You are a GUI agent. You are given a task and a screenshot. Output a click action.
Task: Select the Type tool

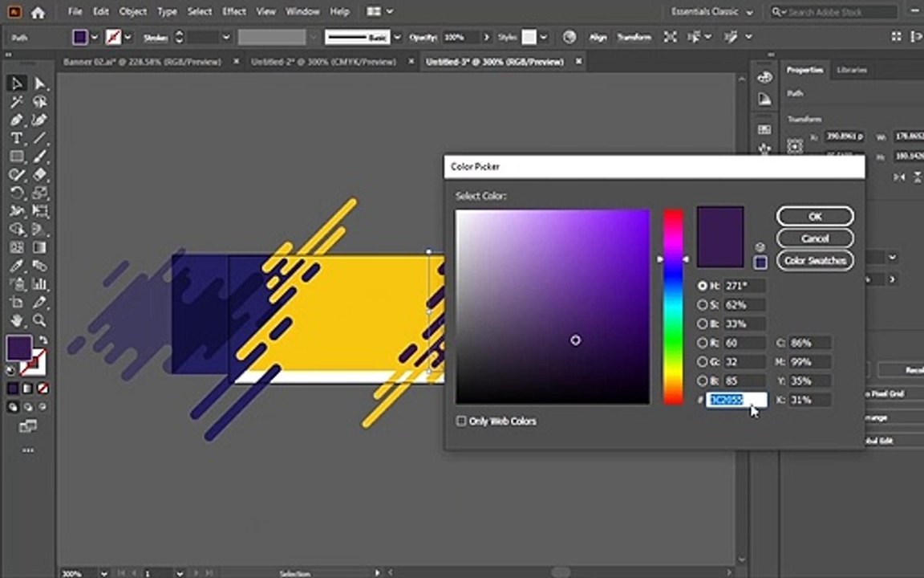click(17, 139)
